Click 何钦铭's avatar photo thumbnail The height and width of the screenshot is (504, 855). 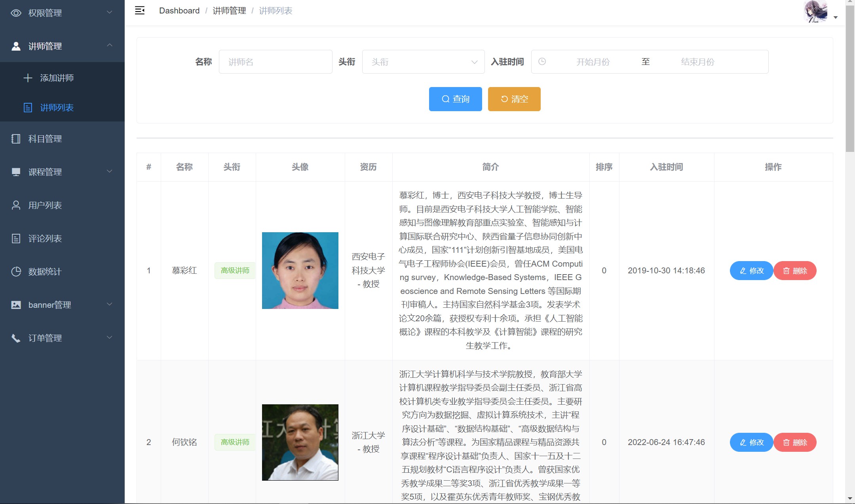coord(300,442)
